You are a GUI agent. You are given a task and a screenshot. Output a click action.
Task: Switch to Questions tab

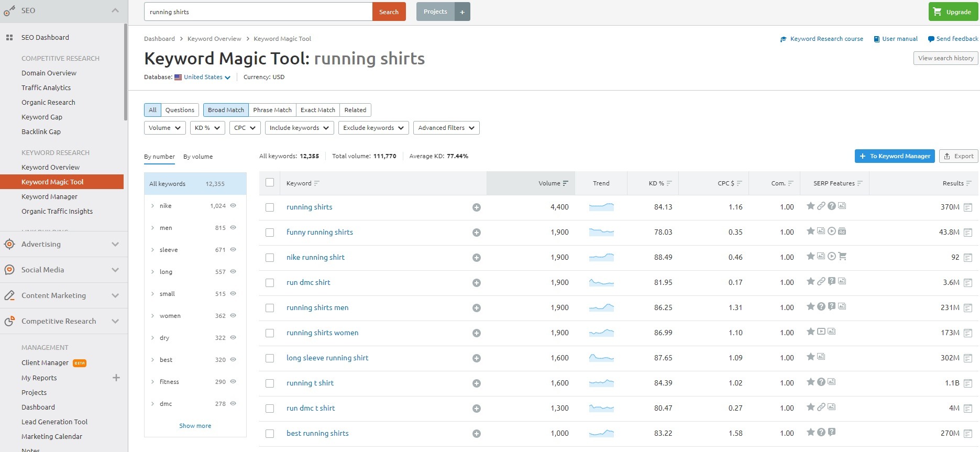(x=180, y=110)
